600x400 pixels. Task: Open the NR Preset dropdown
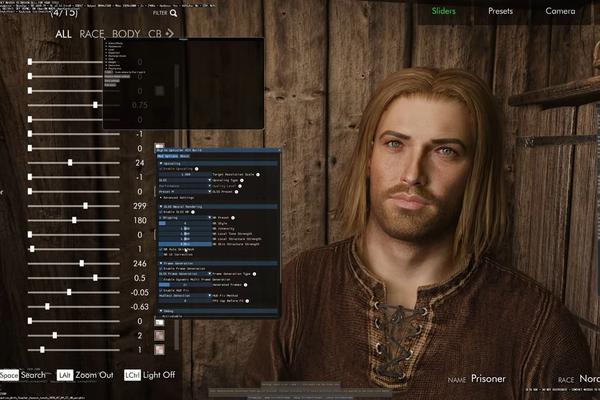tap(185, 218)
